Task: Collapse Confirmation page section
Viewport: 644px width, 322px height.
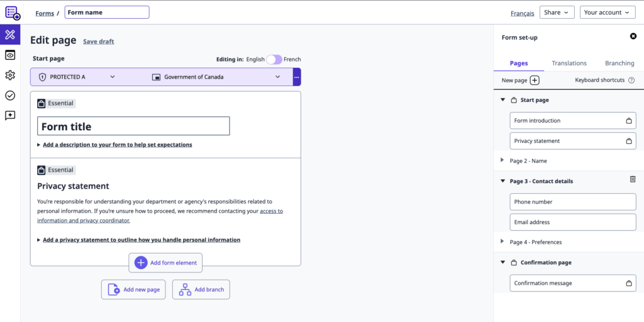Action: pyautogui.click(x=502, y=262)
